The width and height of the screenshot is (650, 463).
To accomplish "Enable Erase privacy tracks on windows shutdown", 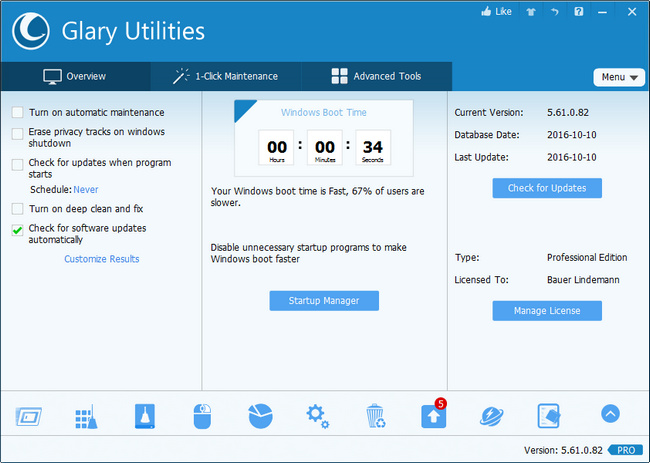I will click(17, 134).
